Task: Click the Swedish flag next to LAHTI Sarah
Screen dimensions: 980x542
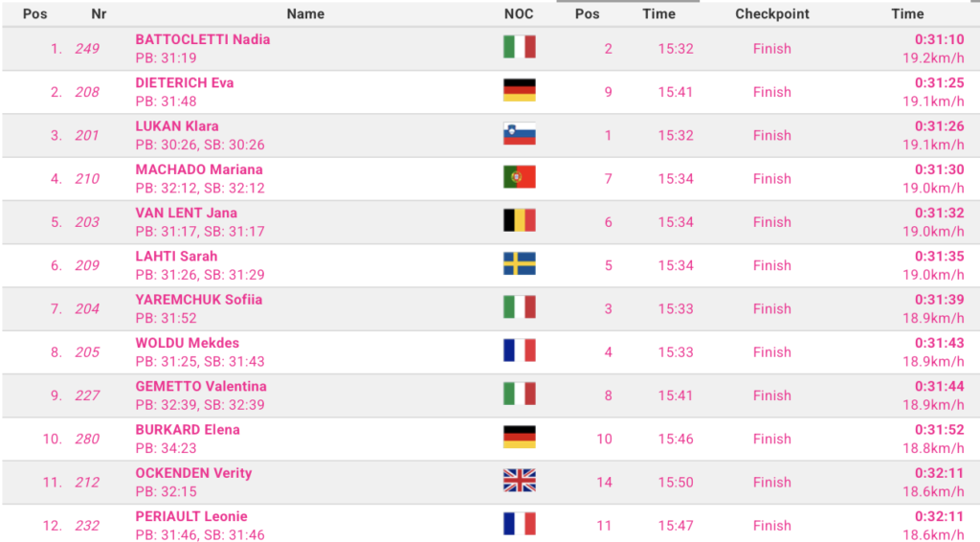Action: [x=519, y=263]
